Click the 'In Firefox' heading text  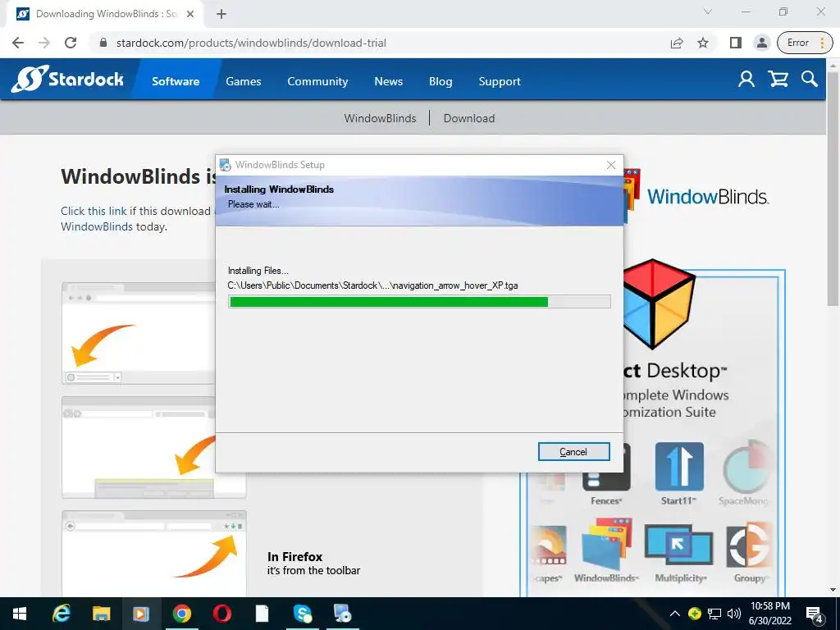[x=294, y=557]
